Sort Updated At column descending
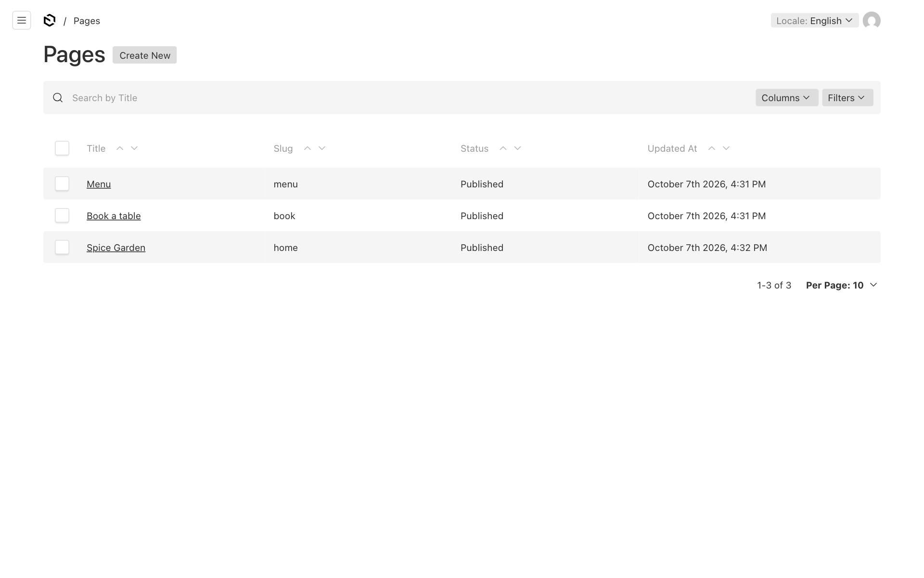 pos(726,148)
